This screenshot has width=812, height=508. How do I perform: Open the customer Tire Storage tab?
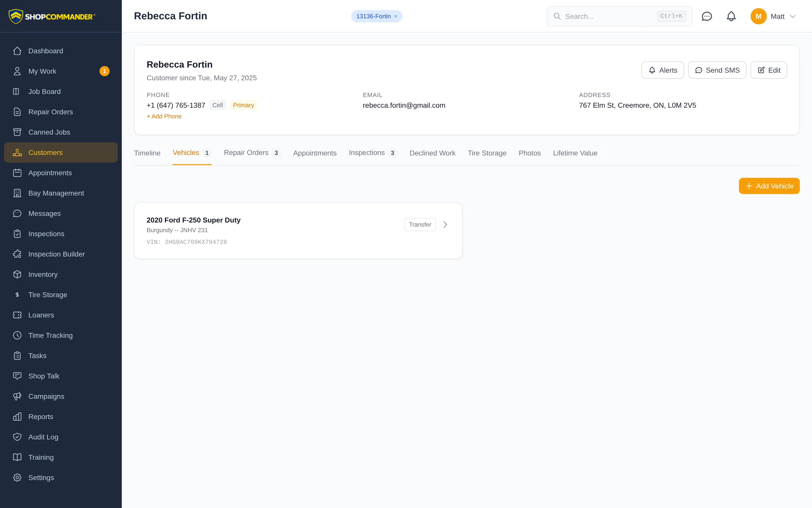487,153
